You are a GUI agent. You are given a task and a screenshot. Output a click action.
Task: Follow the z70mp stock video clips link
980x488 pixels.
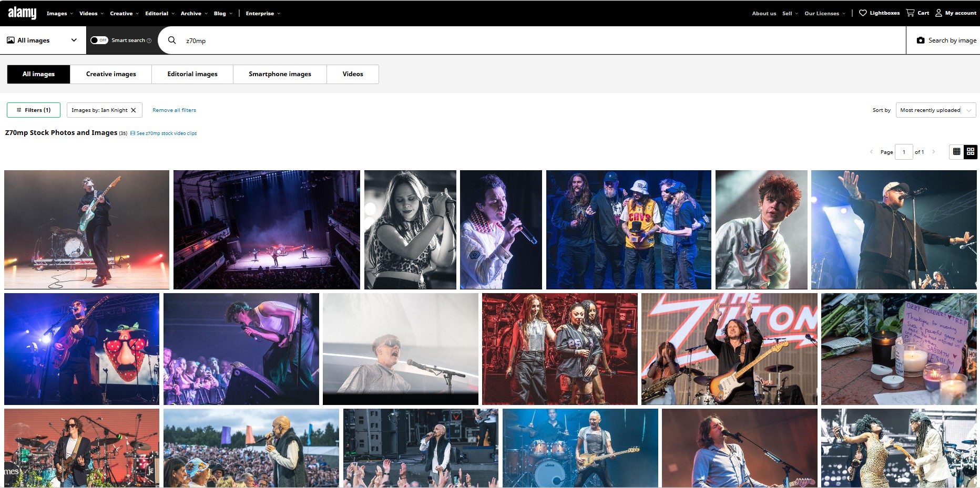(166, 133)
